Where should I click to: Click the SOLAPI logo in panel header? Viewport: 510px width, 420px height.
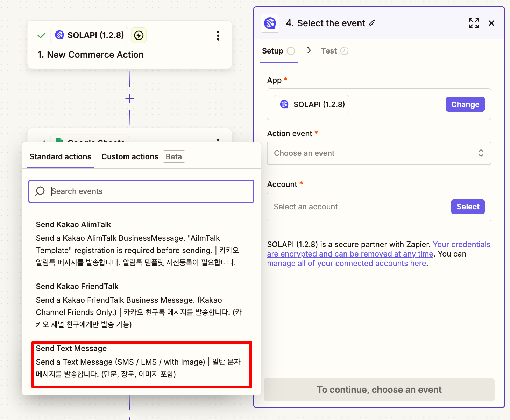(x=270, y=23)
